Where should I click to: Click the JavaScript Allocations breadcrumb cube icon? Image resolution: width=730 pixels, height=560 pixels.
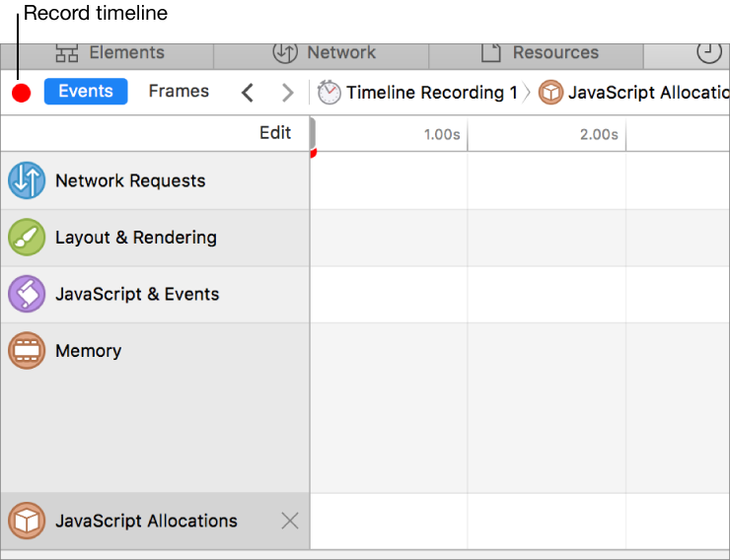[x=550, y=92]
